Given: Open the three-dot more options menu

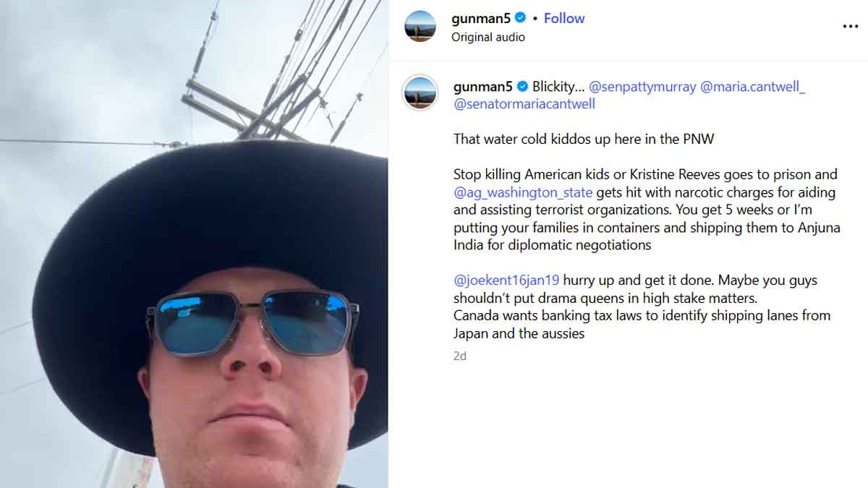Looking at the screenshot, I should 850,27.
